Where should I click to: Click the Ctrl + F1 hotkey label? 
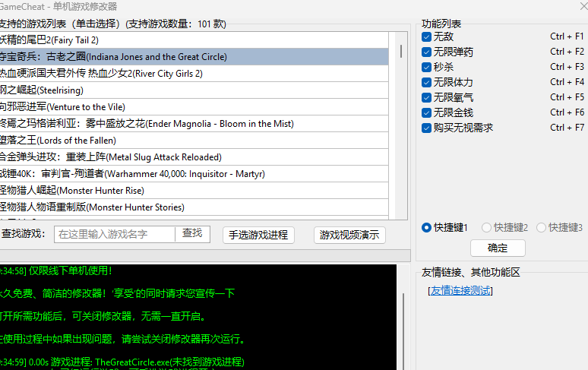(x=567, y=36)
